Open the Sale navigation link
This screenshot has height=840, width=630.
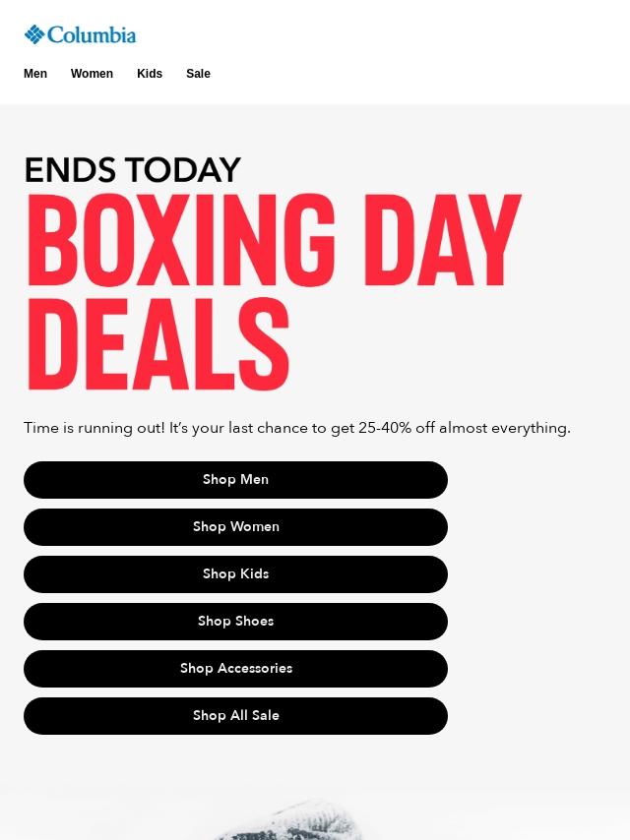[198, 74]
